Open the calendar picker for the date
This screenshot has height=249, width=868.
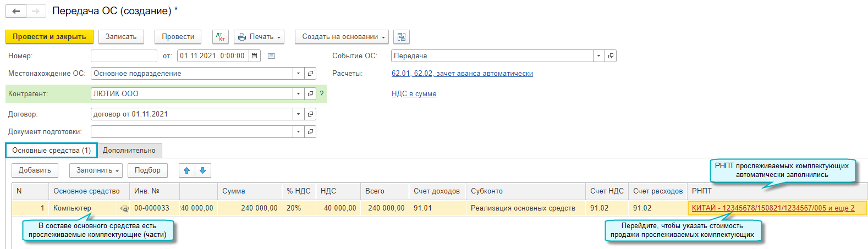[x=255, y=56]
